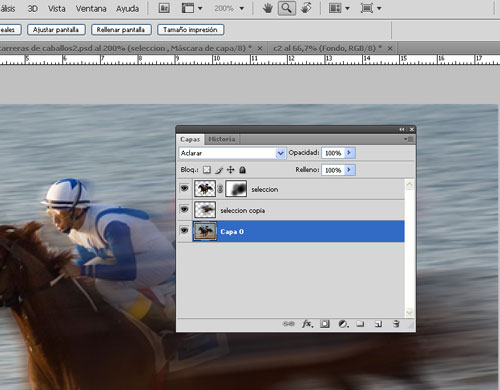Viewport: 500px width, 390px height.
Task: Select the Hand tool in application bar
Action: (268, 8)
